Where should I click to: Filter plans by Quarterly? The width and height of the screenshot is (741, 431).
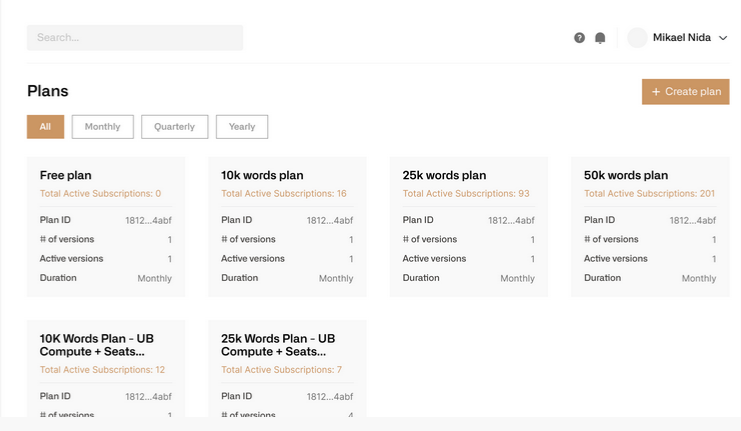174,127
